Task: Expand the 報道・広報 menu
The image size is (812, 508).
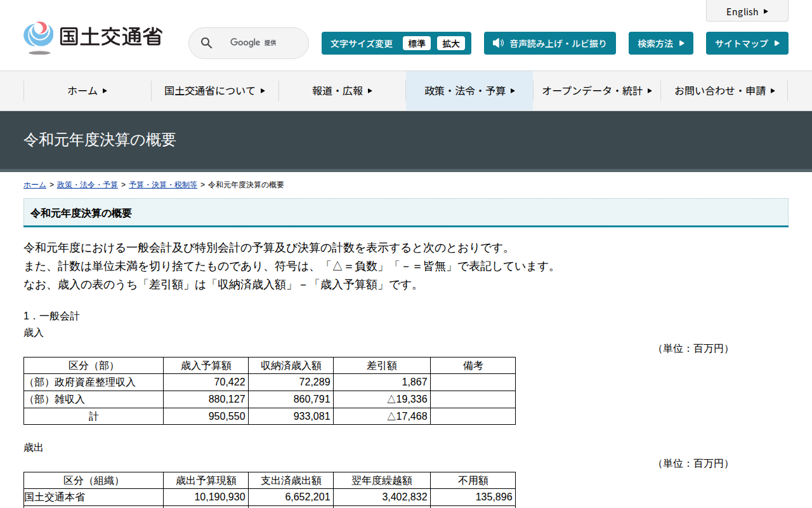Action: [342, 91]
